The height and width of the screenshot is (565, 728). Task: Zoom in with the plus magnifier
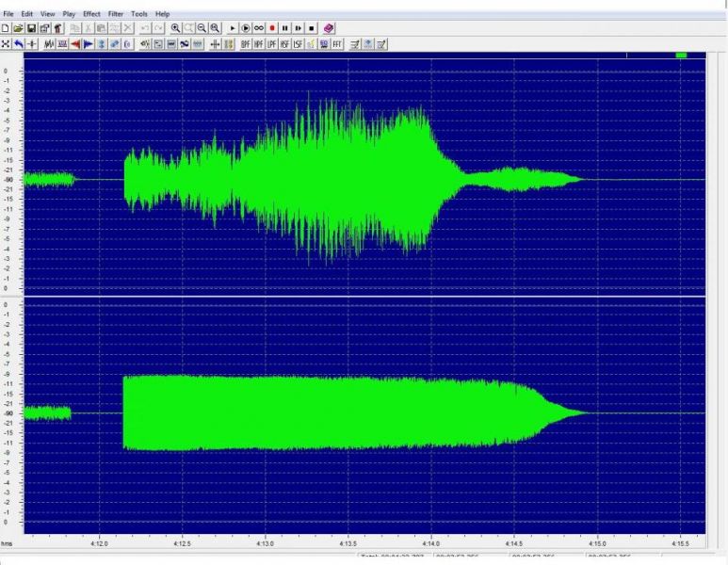click(175, 28)
